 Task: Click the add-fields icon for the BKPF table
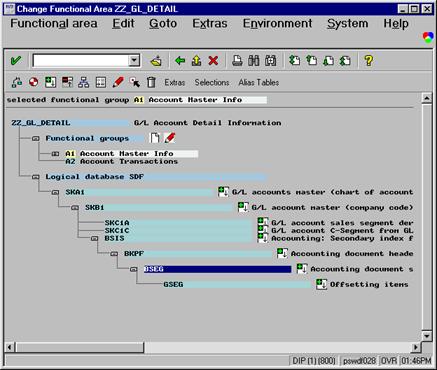(282, 253)
